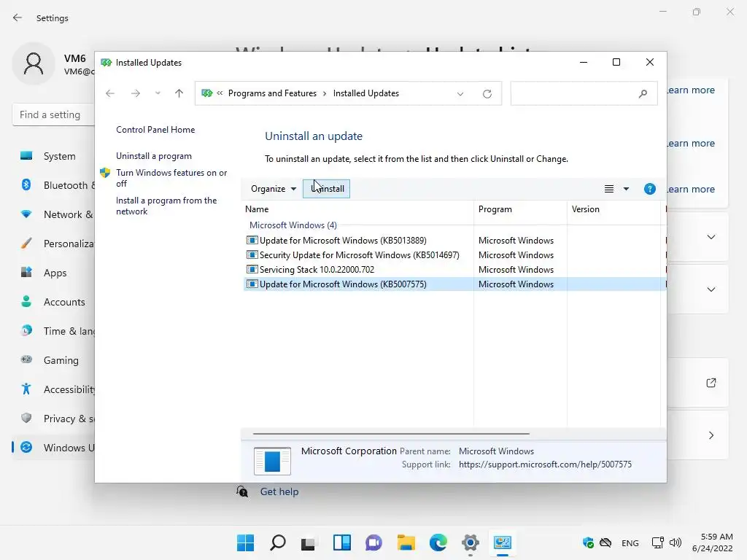Click Installed Updates breadcrumb
This screenshot has height=560, width=747.
pos(366,93)
